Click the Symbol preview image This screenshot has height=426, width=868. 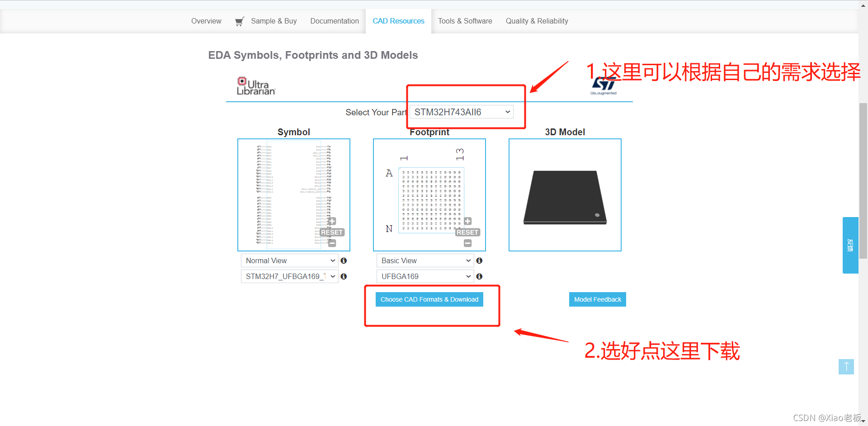click(294, 195)
